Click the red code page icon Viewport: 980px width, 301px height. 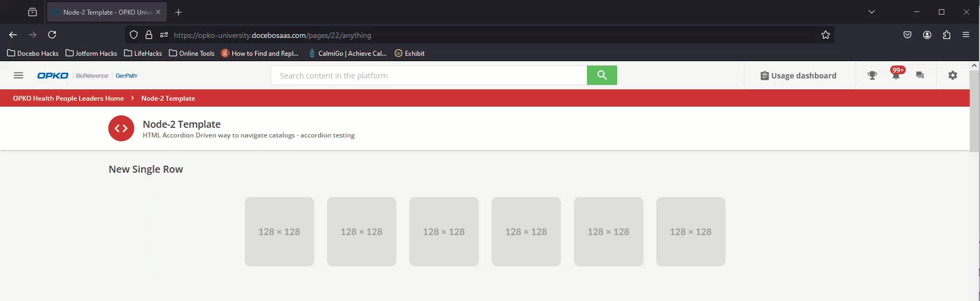coord(121,128)
